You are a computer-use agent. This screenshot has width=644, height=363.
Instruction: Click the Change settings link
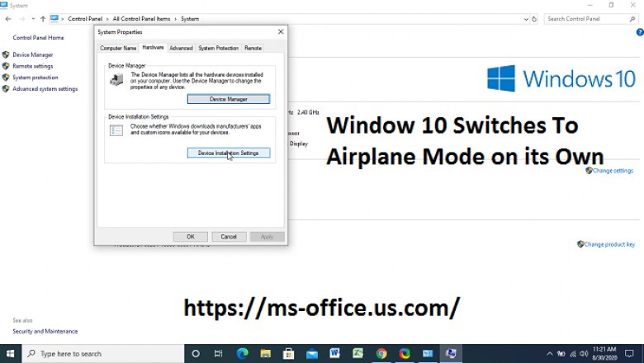click(613, 171)
